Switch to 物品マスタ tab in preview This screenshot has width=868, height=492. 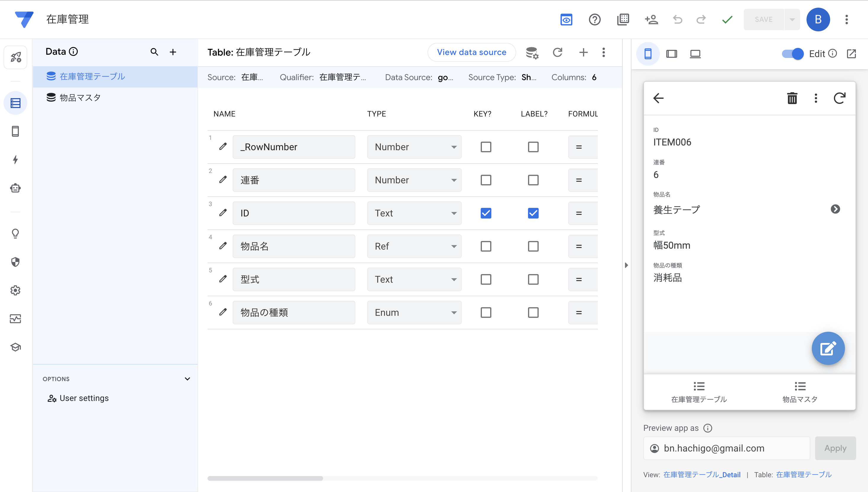pyautogui.click(x=800, y=392)
